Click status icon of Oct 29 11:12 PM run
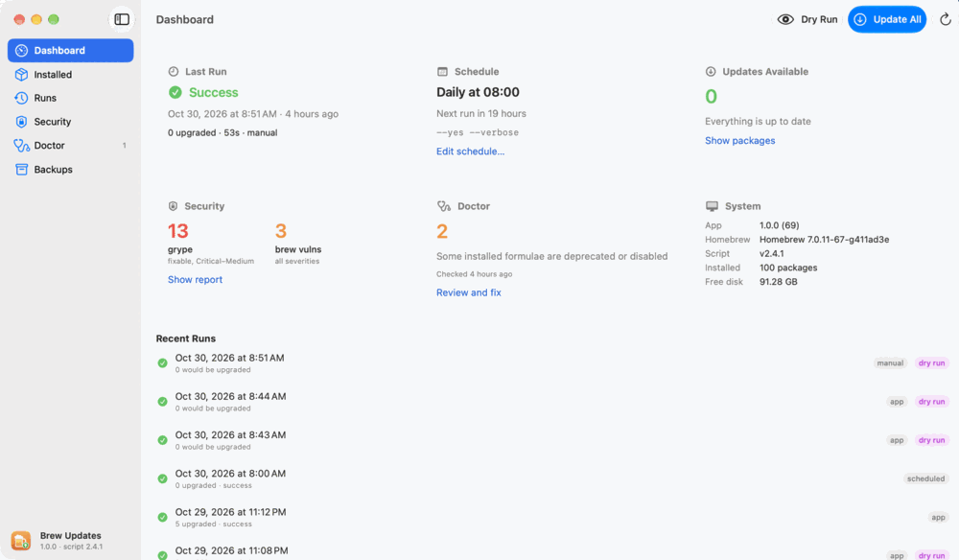 [163, 517]
